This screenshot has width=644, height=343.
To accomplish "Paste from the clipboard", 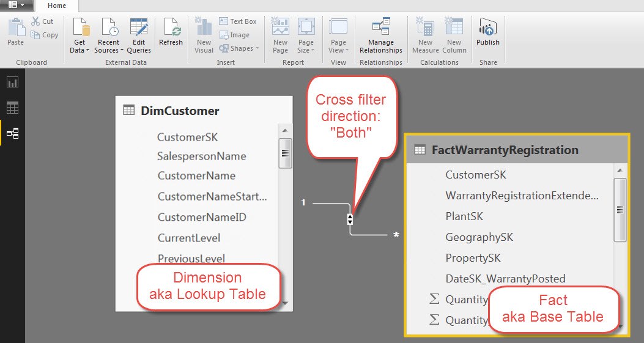I will pos(16,32).
